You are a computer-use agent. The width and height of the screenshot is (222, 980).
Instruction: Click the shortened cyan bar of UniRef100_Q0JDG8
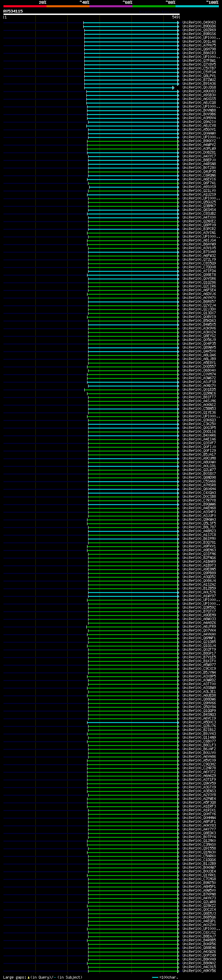(129, 88)
